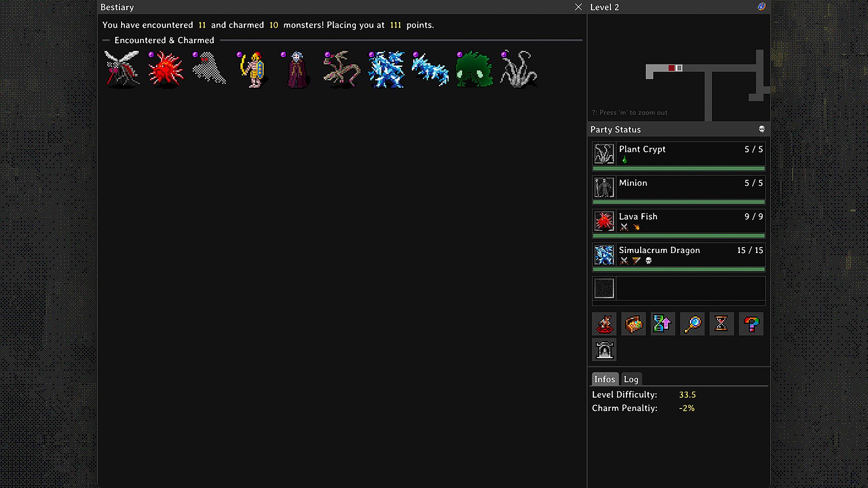This screenshot has width=868, height=488.
Task: Click the level-up arrow icon
Action: point(663,324)
